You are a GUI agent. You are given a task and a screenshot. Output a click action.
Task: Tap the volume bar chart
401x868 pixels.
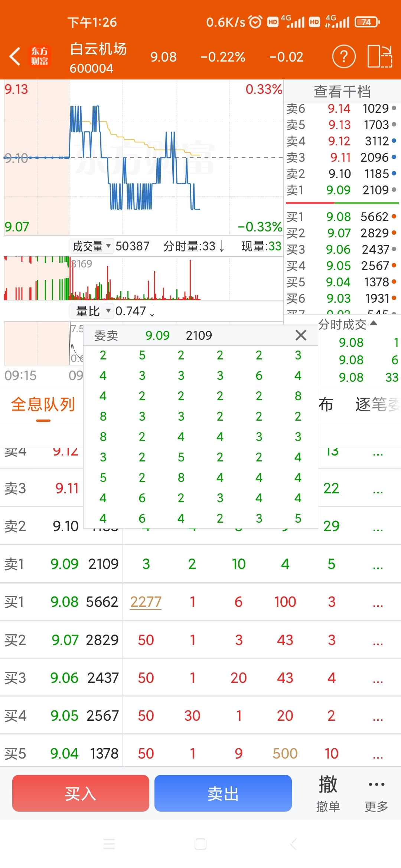(x=143, y=278)
